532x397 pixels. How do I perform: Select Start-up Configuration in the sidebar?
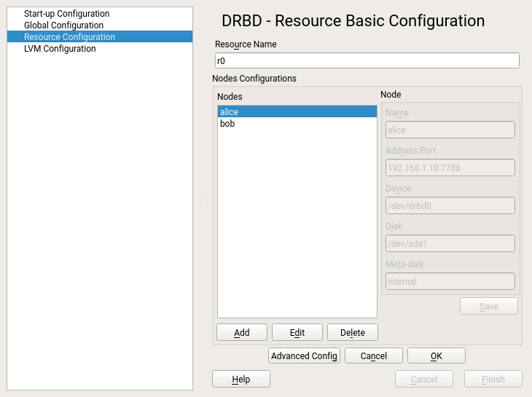(x=66, y=14)
